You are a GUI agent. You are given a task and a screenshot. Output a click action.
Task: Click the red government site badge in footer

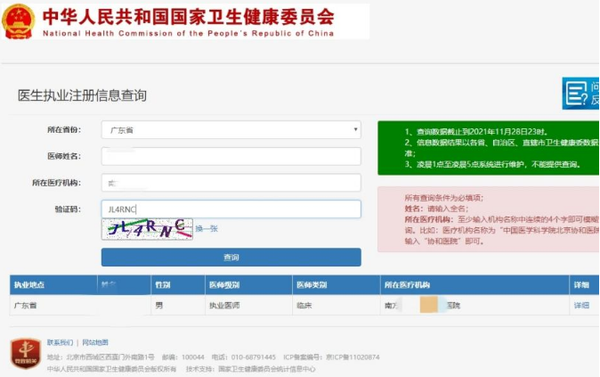click(x=26, y=353)
